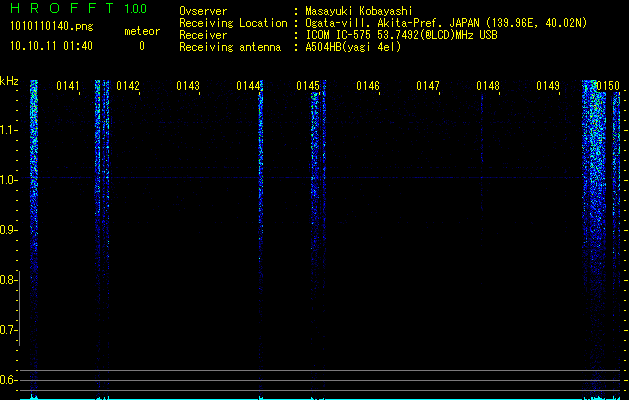The width and height of the screenshot is (629, 400).
Task: Select the Ogata-vill. Akita-Pref. JAPAN location text
Action: (x=446, y=23)
